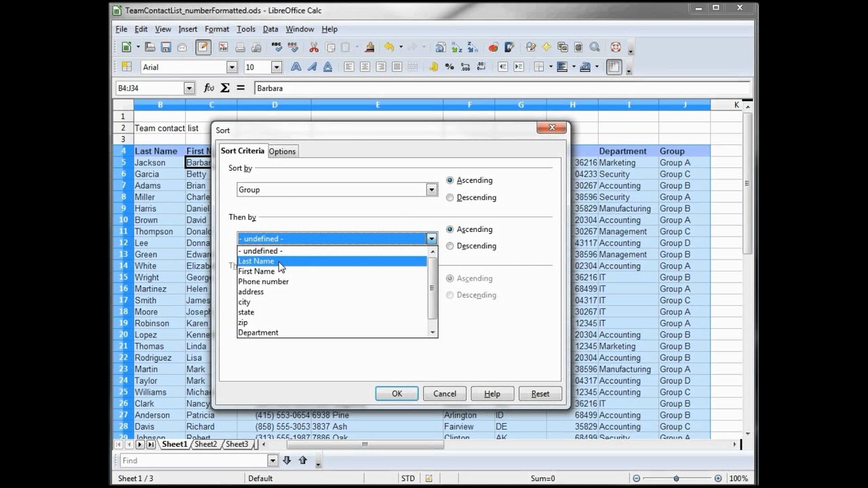The width and height of the screenshot is (868, 488).
Task: Open the Tools menu
Action: 246,29
